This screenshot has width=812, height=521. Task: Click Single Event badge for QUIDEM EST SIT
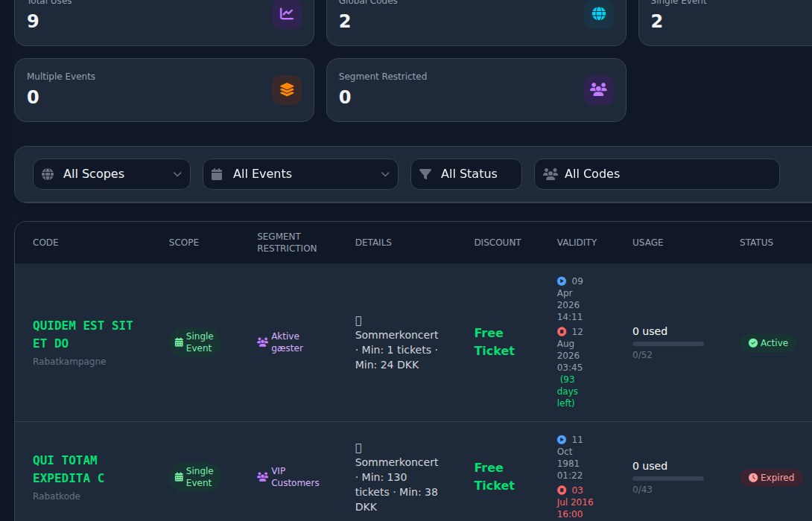pyautogui.click(x=194, y=342)
